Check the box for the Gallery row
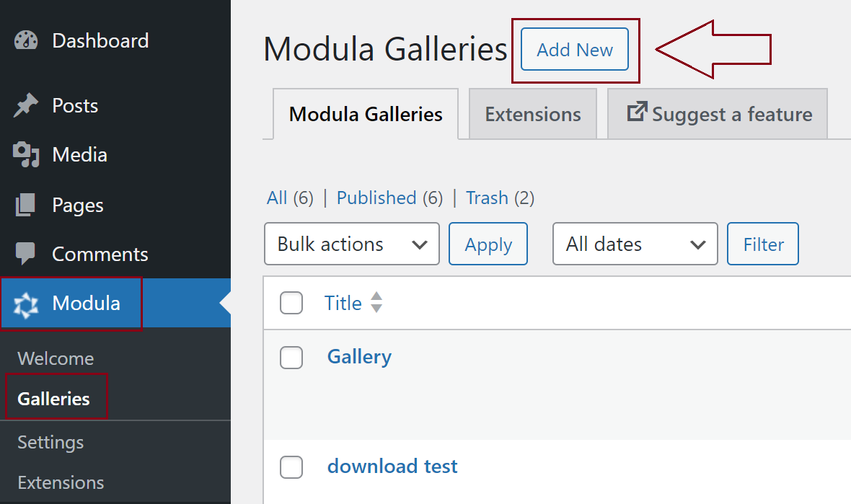Viewport: 851px width, 504px height. click(x=291, y=357)
